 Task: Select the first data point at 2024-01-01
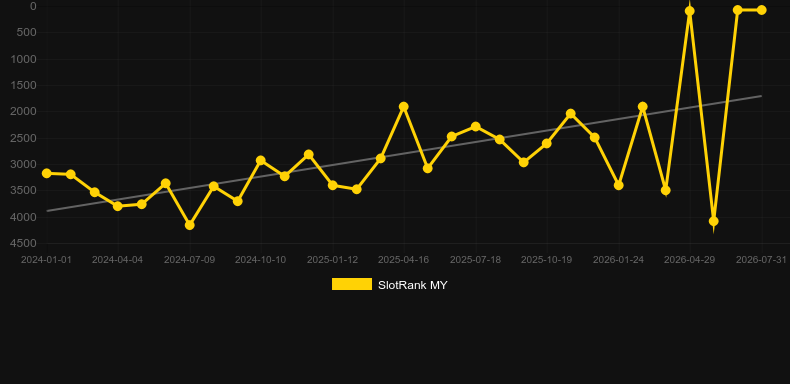click(47, 173)
